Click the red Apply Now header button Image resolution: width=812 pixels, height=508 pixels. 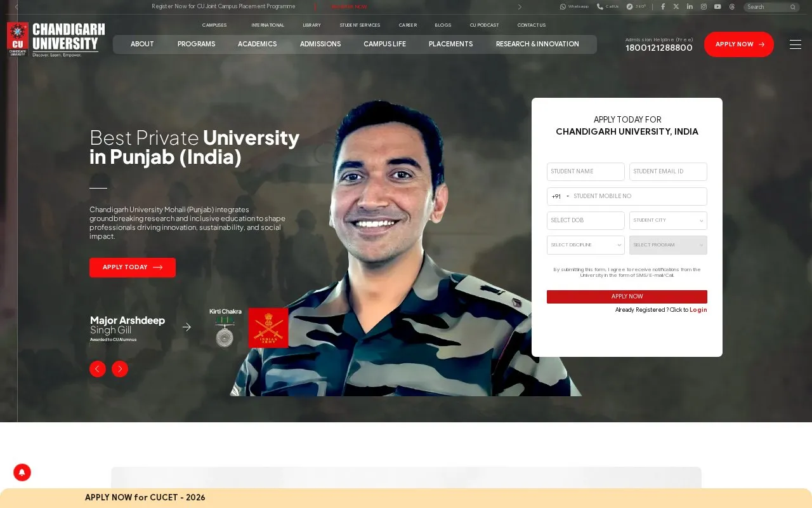739,44
